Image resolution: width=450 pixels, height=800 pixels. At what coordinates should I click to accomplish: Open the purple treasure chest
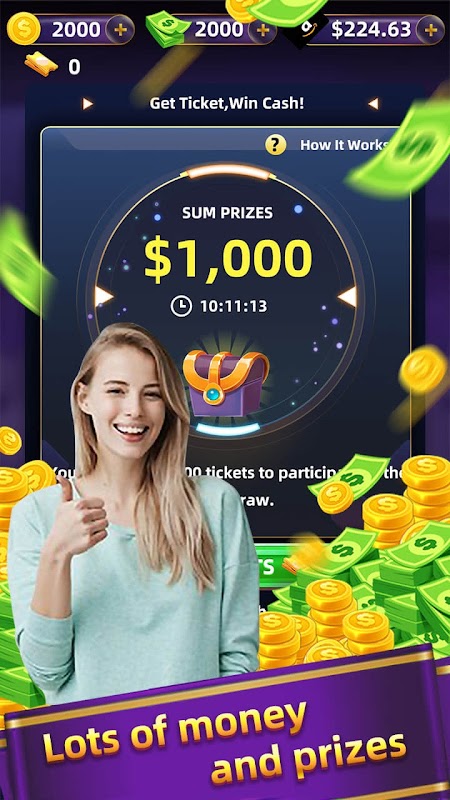(226, 383)
